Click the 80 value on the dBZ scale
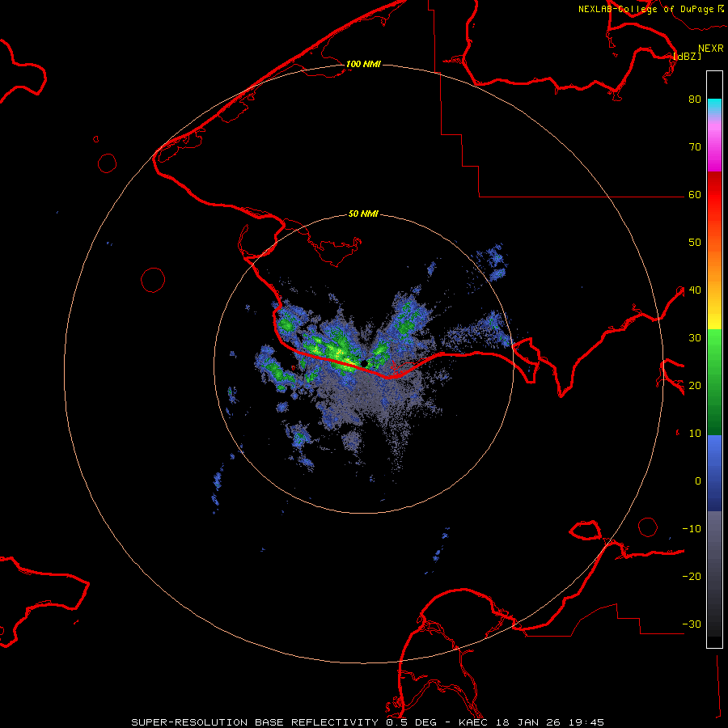The height and width of the screenshot is (728, 728). pos(695,99)
